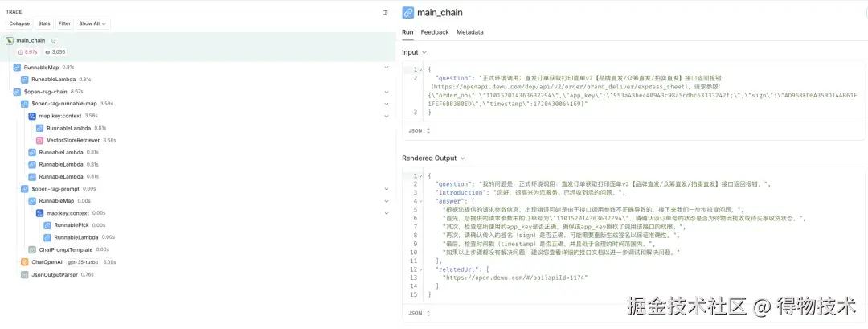
Task: Toggle the side panel layout icon beside TRACE
Action: click(x=385, y=13)
